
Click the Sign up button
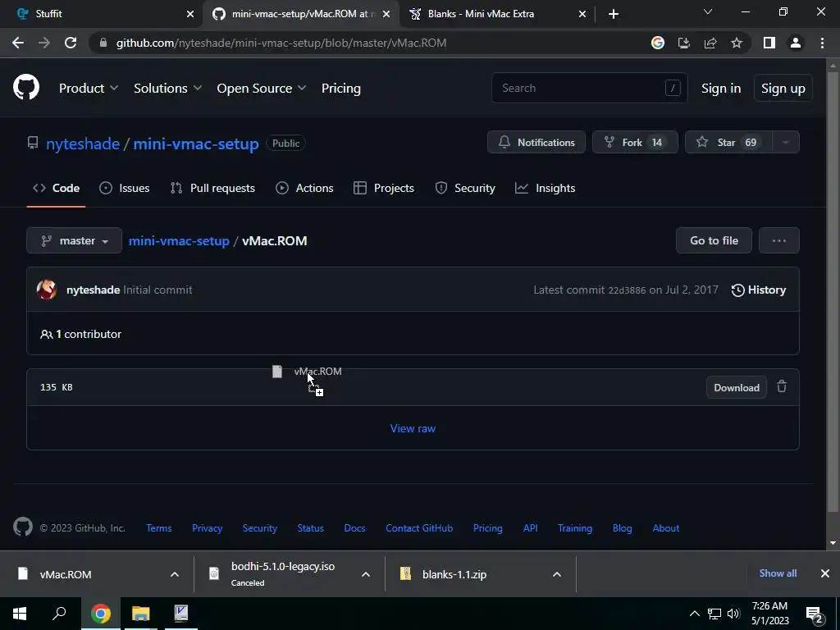click(x=783, y=89)
